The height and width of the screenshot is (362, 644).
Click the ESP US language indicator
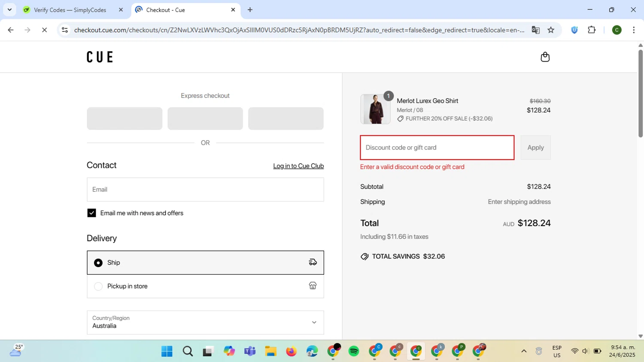tap(557, 351)
